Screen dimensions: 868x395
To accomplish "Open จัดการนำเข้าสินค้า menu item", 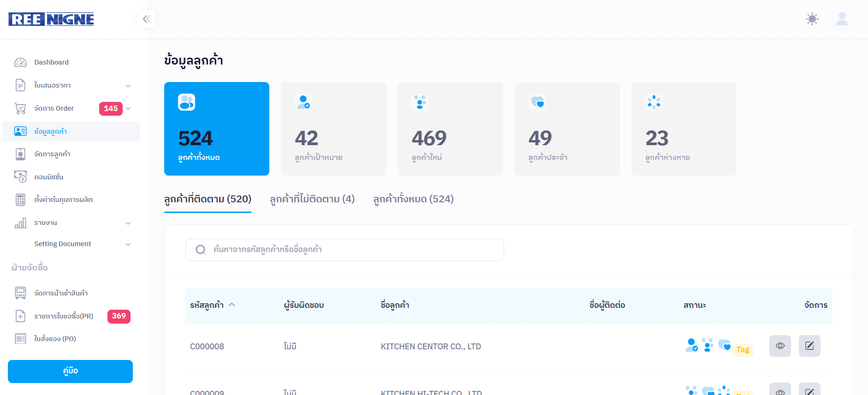I will (x=71, y=293).
